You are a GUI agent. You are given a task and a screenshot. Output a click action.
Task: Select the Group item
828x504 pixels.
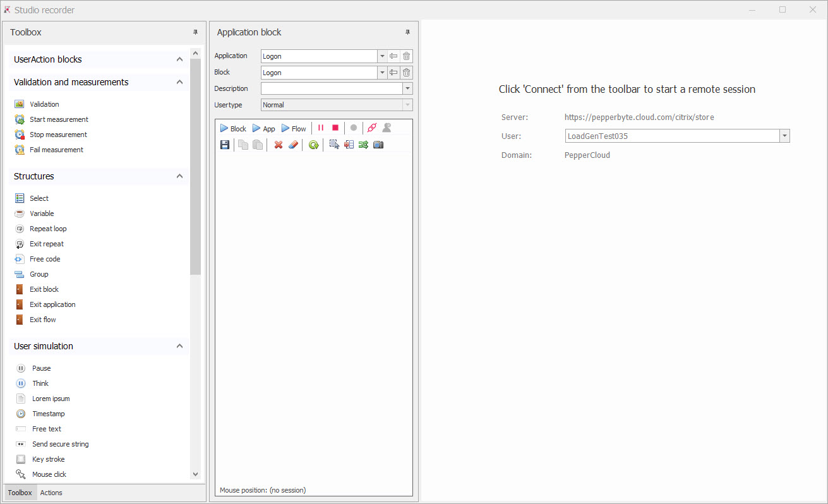coord(32,274)
